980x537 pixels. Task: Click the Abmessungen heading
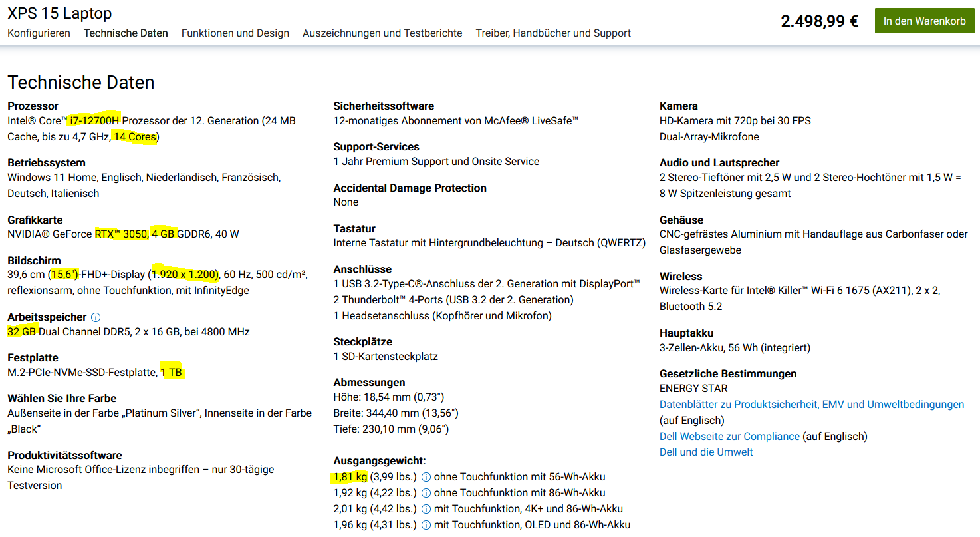pos(369,382)
